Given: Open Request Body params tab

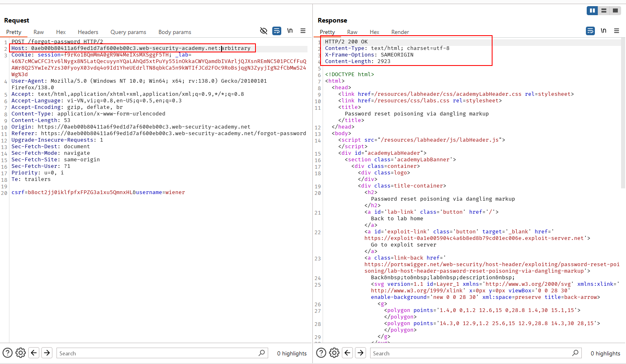Looking at the screenshot, I should tap(175, 32).
